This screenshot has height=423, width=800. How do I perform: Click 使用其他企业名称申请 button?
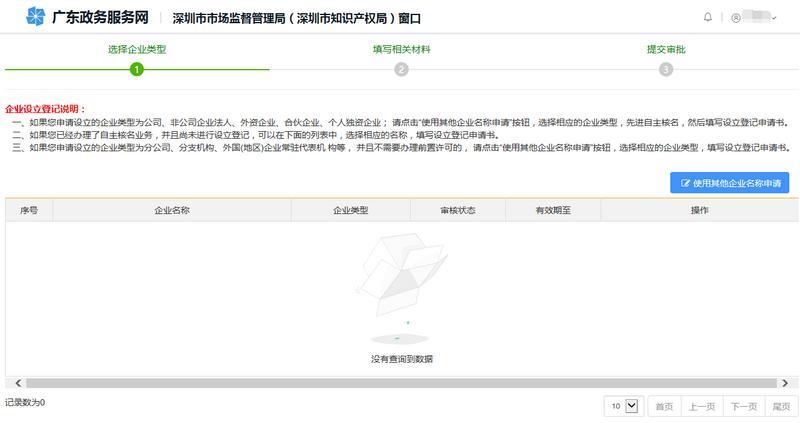click(733, 183)
